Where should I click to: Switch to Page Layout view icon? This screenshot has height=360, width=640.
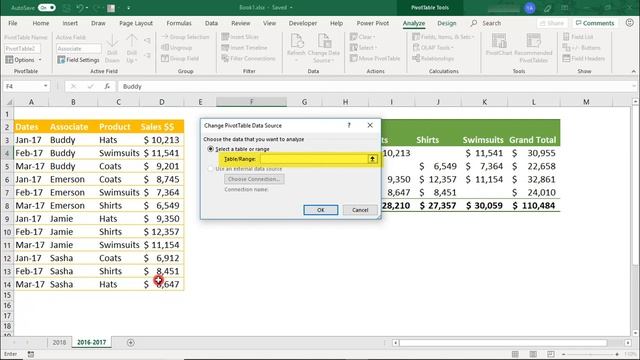533,354
